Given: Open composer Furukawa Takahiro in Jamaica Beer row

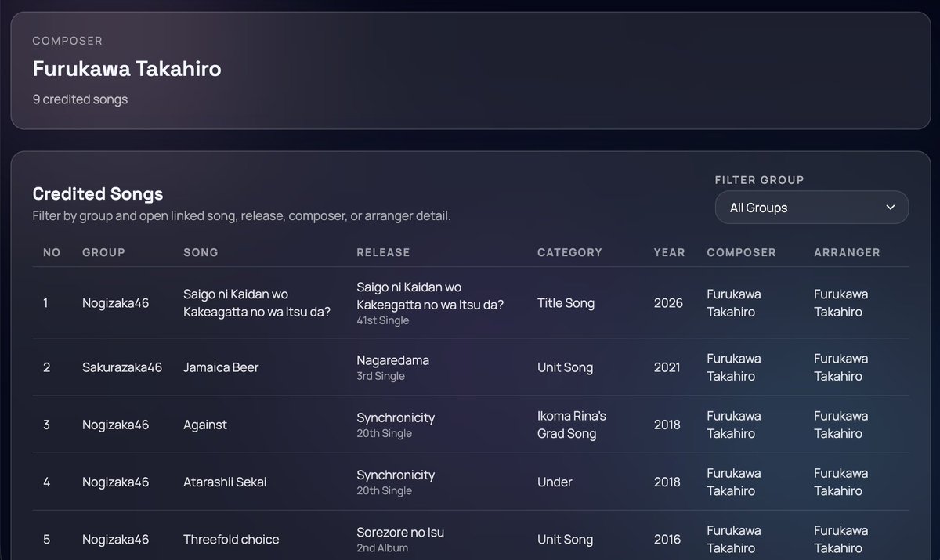Looking at the screenshot, I should pos(734,367).
